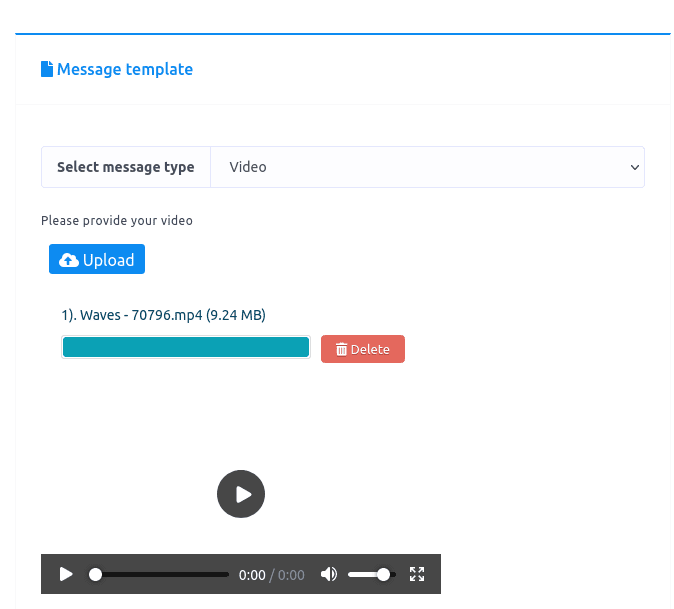Click the Message template heading
Image resolution: width=674 pixels, height=609 pixels.
[x=125, y=69]
